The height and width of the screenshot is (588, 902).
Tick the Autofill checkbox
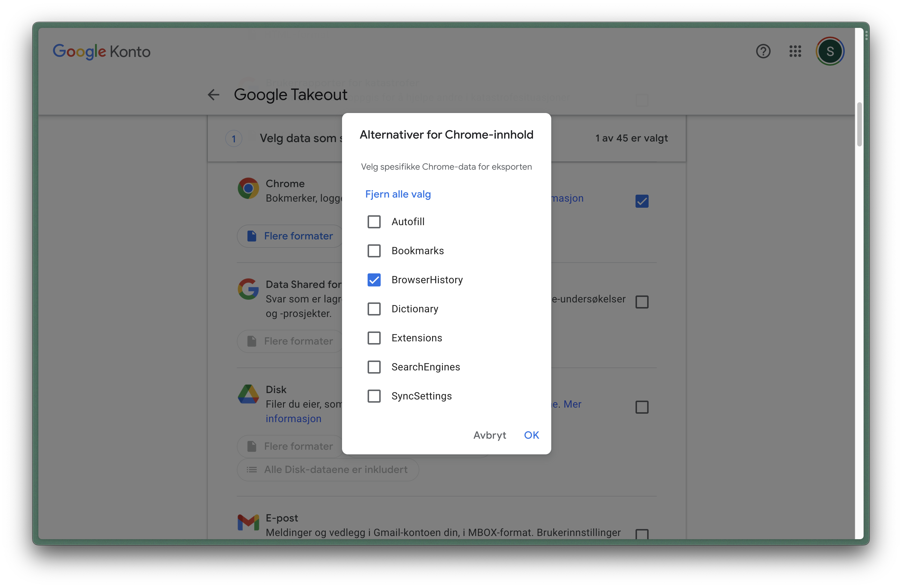point(374,222)
